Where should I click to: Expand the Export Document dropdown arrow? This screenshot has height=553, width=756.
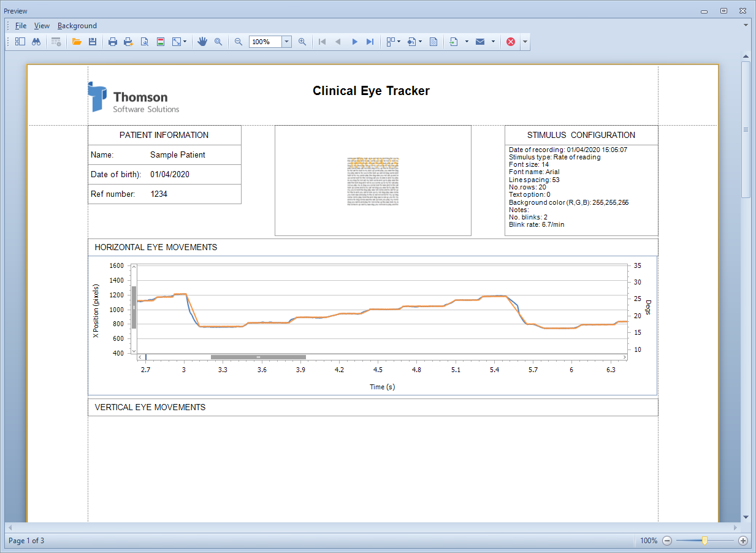click(467, 42)
